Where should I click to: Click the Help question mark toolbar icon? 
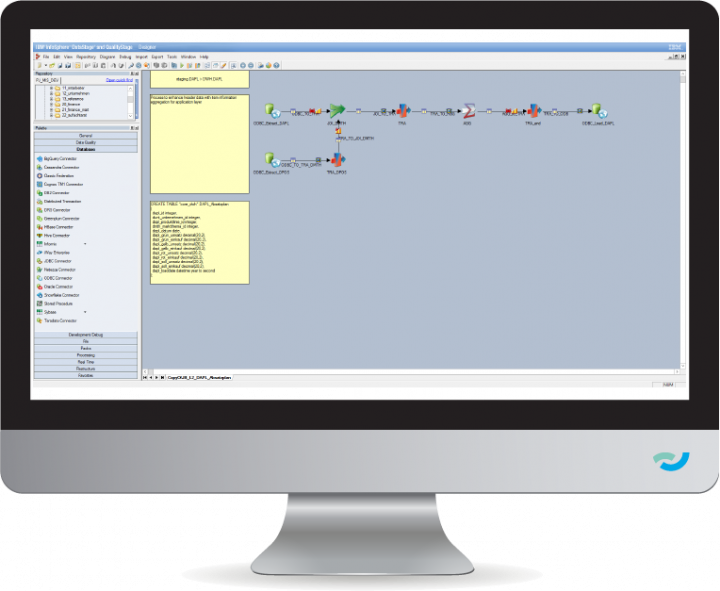coord(276,66)
